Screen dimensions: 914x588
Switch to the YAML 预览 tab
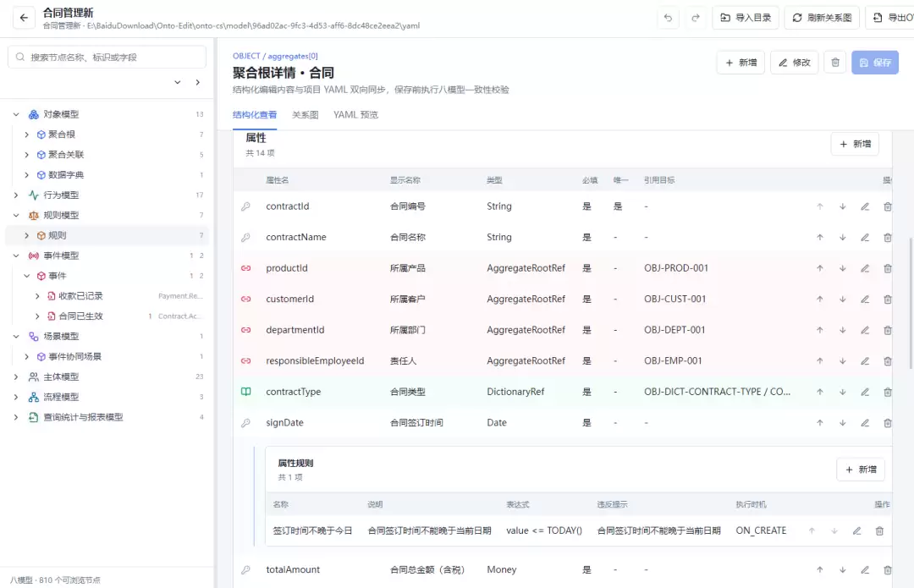(355, 115)
